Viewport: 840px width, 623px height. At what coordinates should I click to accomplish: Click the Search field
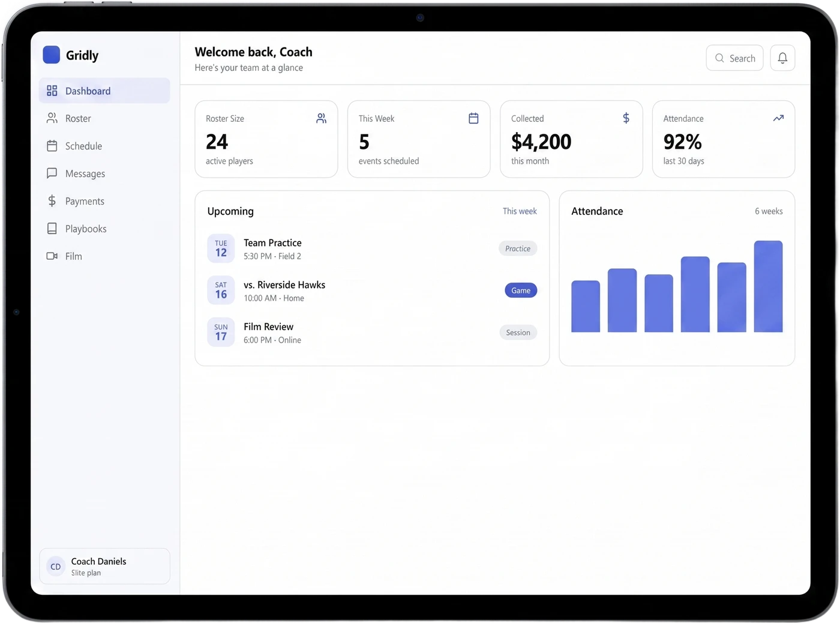coord(734,58)
